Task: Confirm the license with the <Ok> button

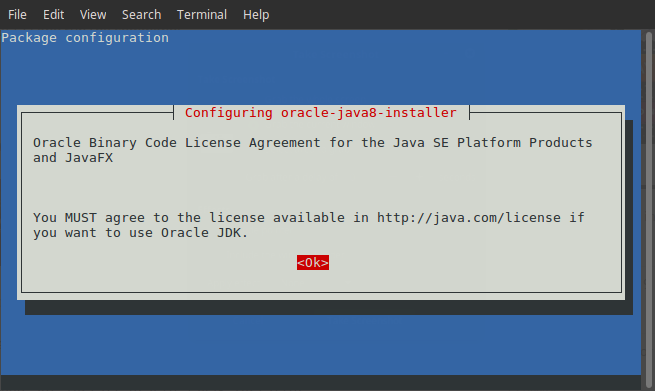Action: (x=313, y=262)
